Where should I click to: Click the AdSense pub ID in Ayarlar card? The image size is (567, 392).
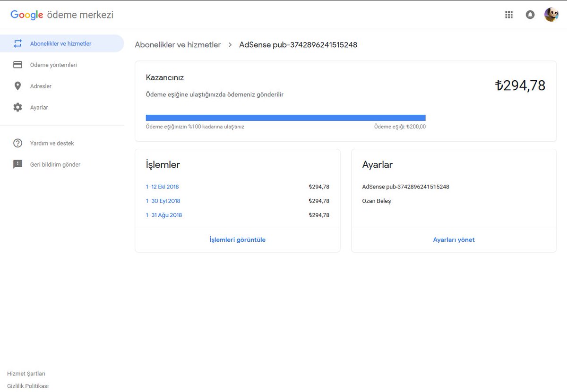pyautogui.click(x=406, y=187)
